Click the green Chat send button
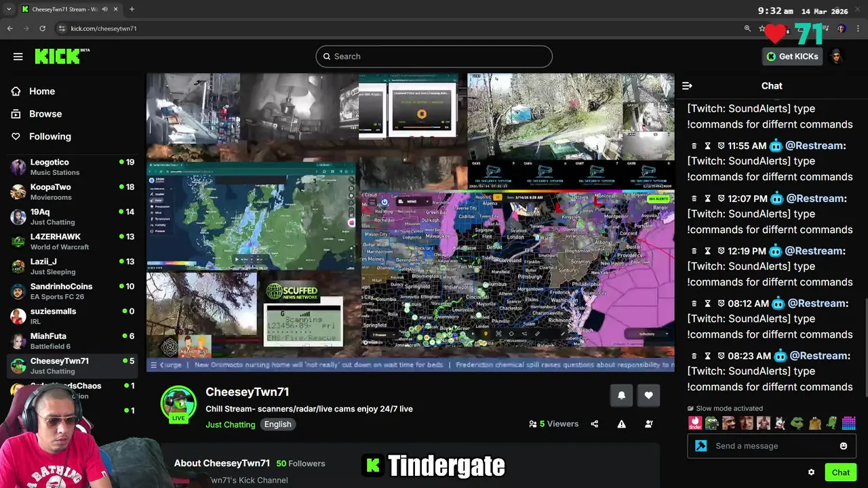Image resolution: width=868 pixels, height=488 pixels. [x=841, y=472]
